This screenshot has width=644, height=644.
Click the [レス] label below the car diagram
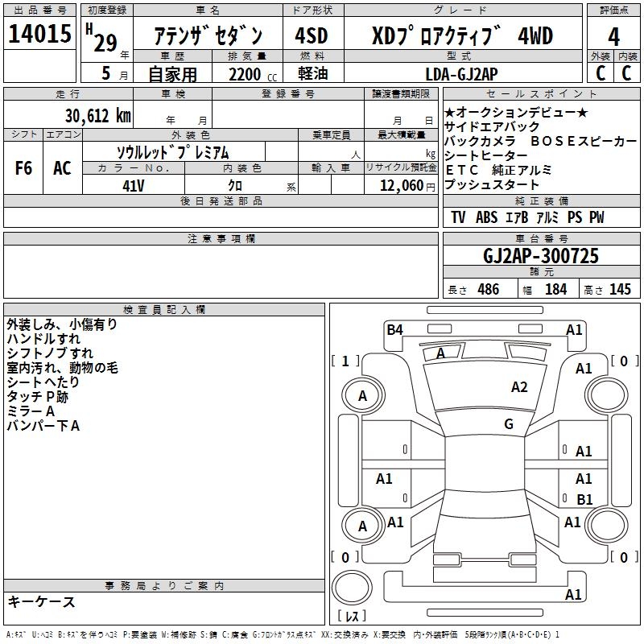click(x=353, y=617)
